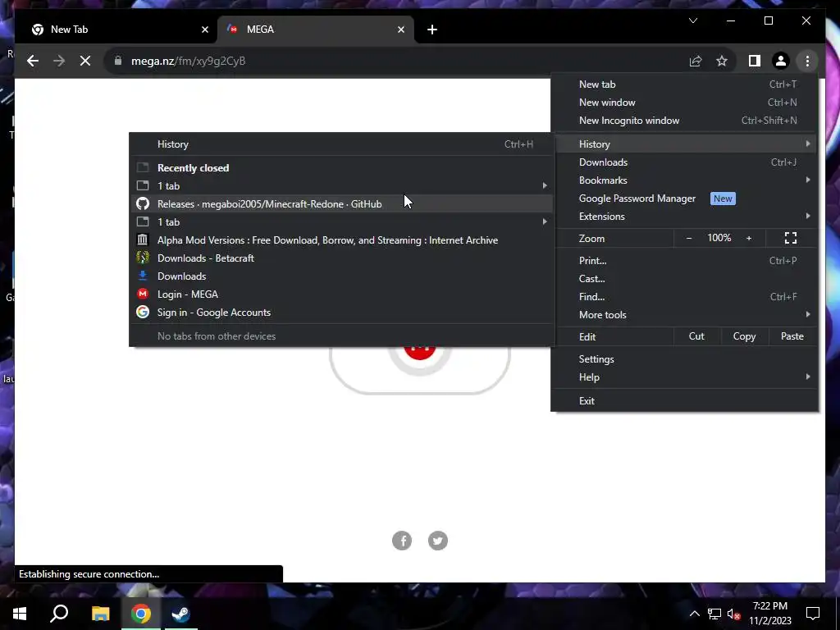This screenshot has height=630, width=840.
Task: Open the taskbar clock and date
Action: tap(769, 614)
